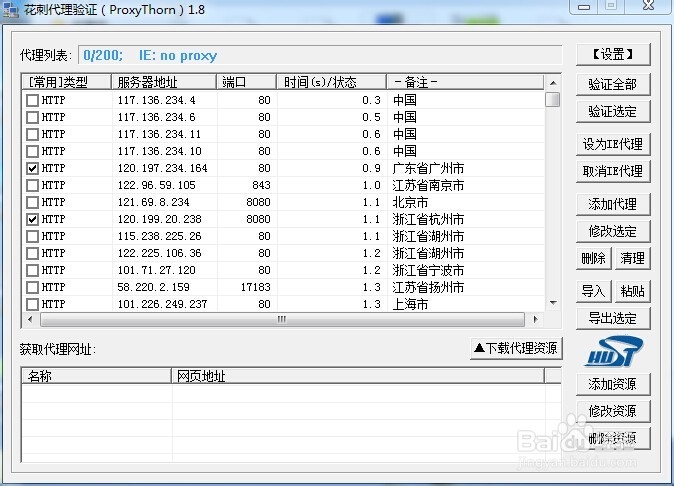Select address cell 58.220.2.159
Screen dimensions: 674x486
(x=153, y=287)
